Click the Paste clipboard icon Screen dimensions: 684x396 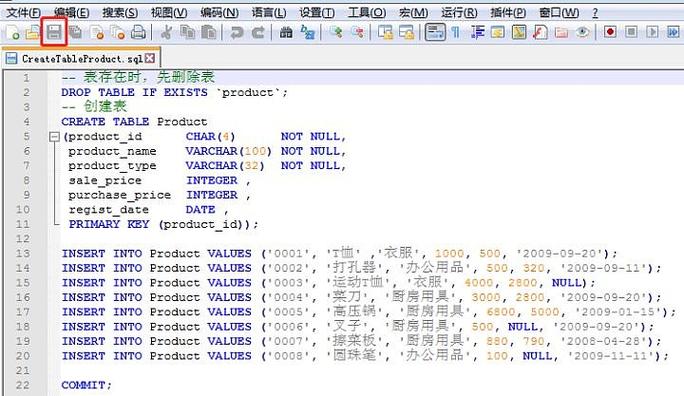pyautogui.click(x=209, y=32)
